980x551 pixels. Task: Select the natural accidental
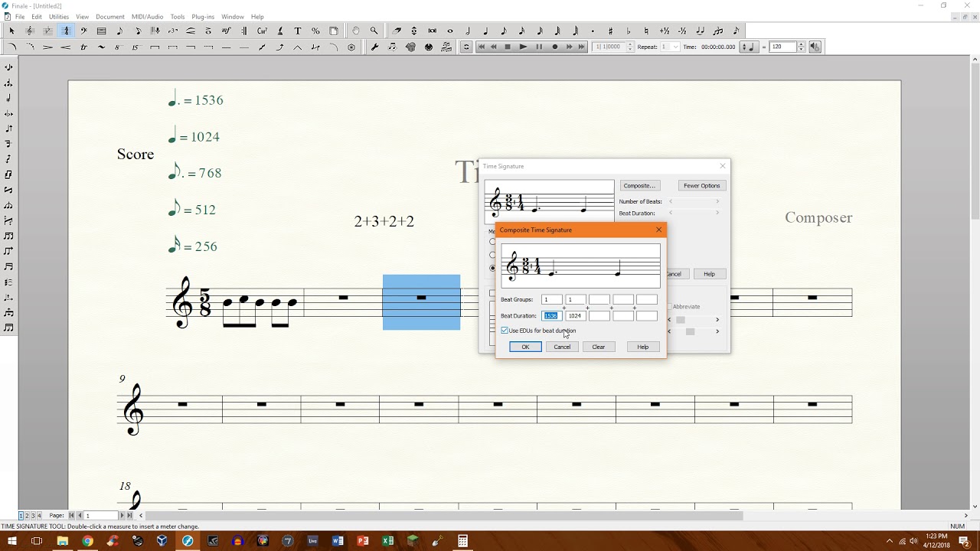pos(646,31)
